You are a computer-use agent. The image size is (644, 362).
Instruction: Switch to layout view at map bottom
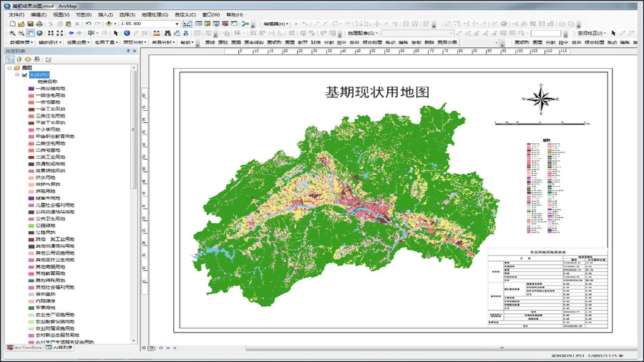151,348
